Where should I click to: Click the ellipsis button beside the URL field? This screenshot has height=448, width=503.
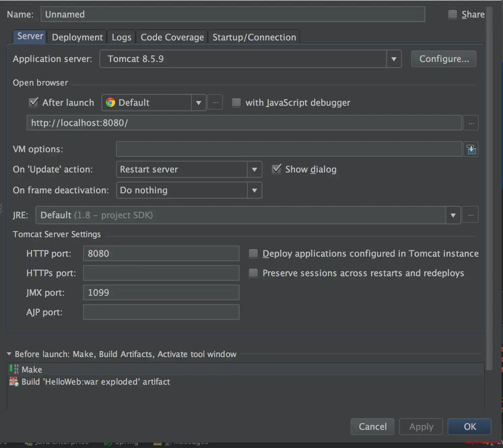[471, 123]
